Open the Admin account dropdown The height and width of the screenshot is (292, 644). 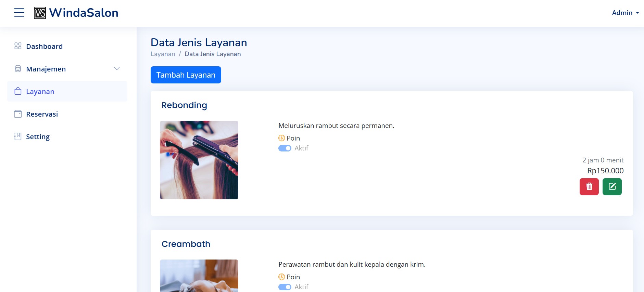(x=626, y=13)
